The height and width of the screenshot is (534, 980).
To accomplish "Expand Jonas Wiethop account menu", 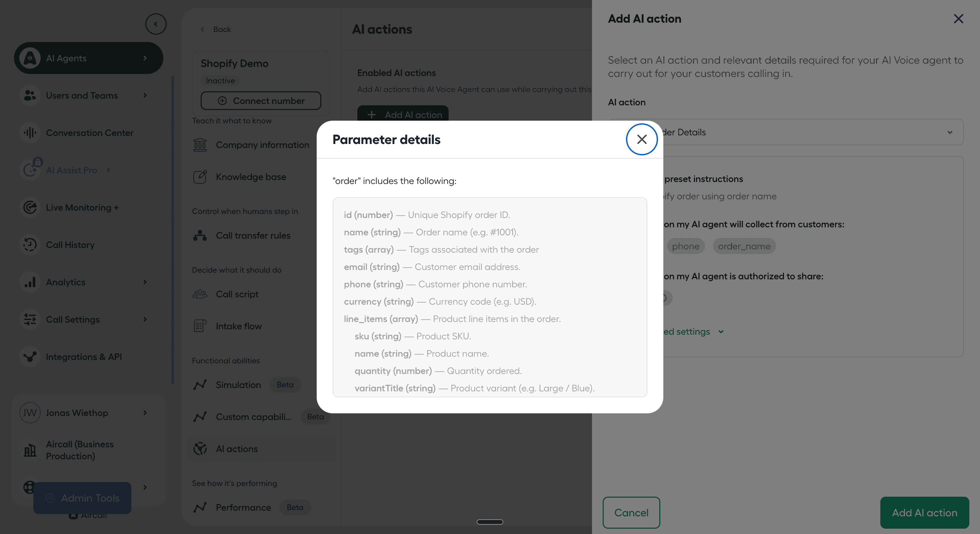I will (x=145, y=413).
